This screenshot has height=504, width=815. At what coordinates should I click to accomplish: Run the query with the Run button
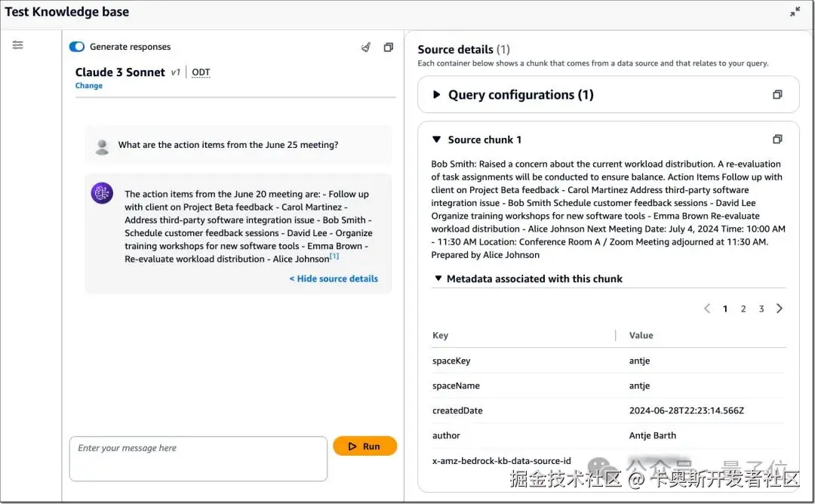click(x=365, y=447)
